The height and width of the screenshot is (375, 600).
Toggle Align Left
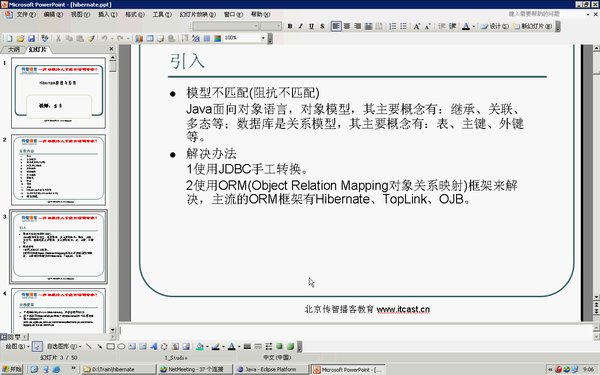[336, 26]
